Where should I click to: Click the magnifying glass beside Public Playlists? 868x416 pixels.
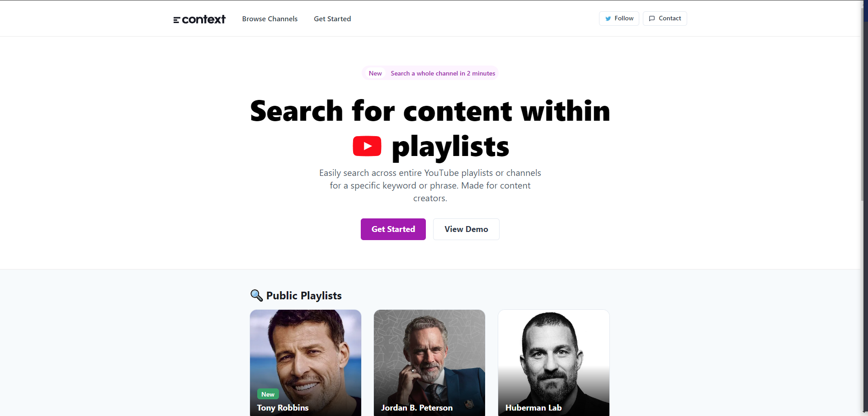pos(256,295)
